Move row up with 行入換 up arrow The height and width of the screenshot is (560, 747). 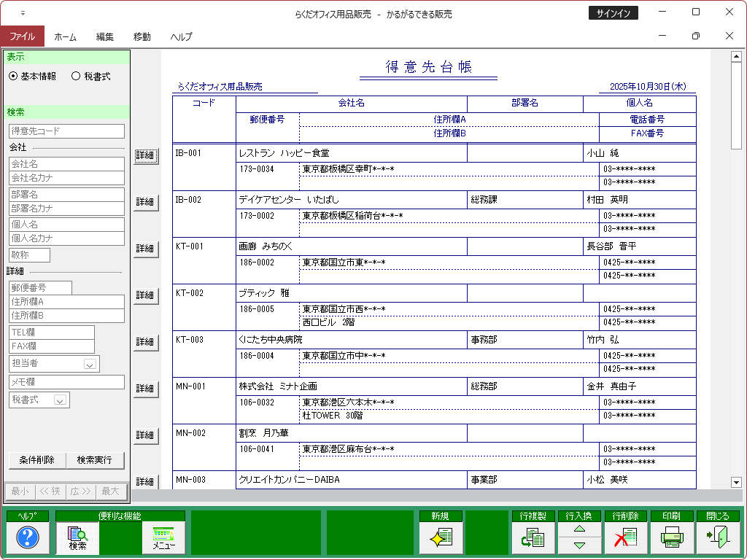click(x=579, y=530)
